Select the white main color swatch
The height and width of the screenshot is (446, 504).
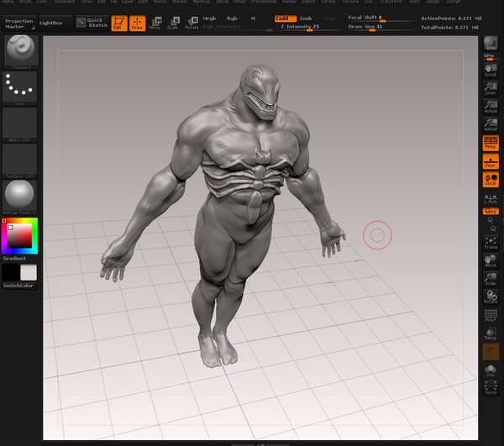pos(29,272)
